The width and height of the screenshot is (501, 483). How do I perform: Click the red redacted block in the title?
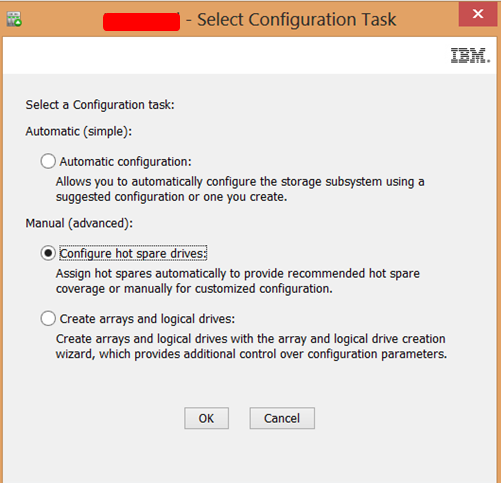pos(141,22)
